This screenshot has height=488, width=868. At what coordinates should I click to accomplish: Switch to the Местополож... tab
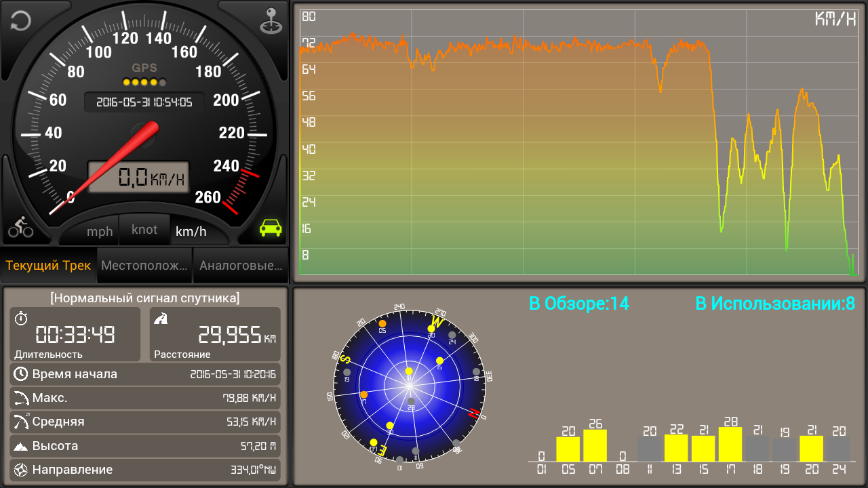[x=144, y=266]
